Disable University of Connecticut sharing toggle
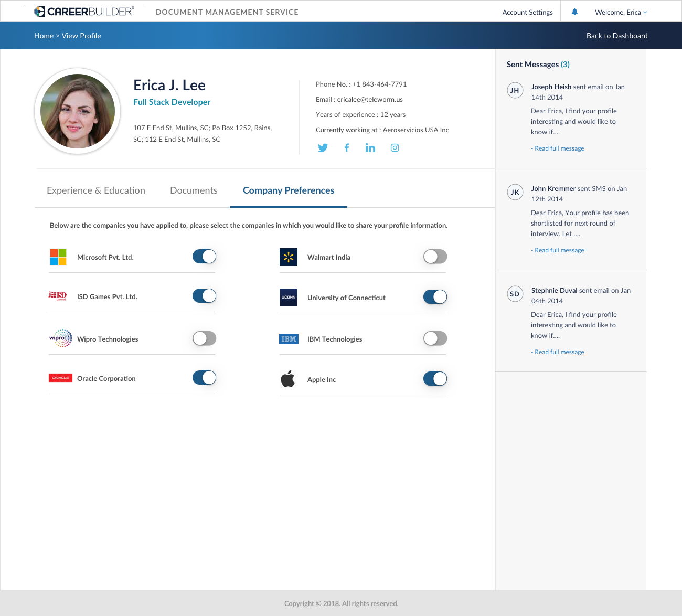 [x=435, y=297]
